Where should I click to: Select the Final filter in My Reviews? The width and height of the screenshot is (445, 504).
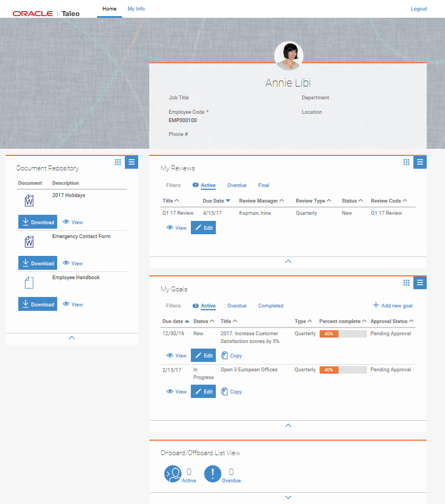point(264,185)
